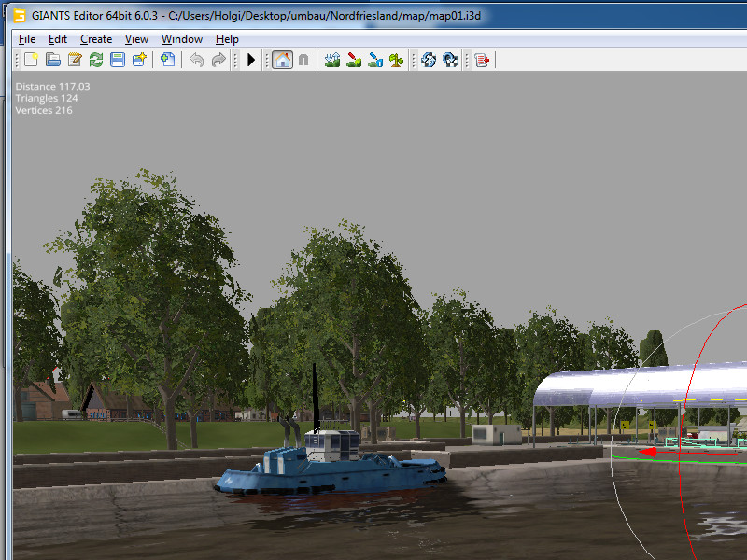The height and width of the screenshot is (560, 747).
Task: Click the blue circular arrows icon
Action: pyautogui.click(x=429, y=60)
